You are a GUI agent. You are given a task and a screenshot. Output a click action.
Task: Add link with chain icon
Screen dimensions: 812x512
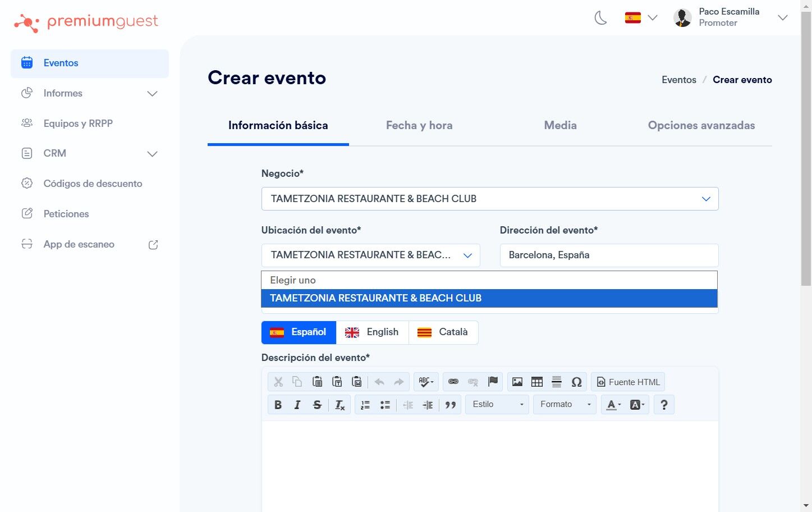pos(453,382)
